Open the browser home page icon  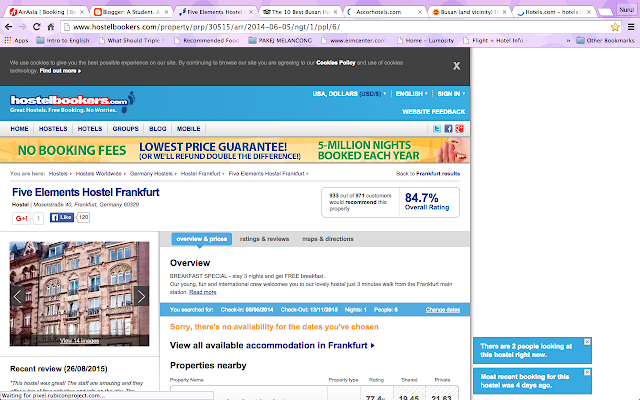[x=51, y=27]
